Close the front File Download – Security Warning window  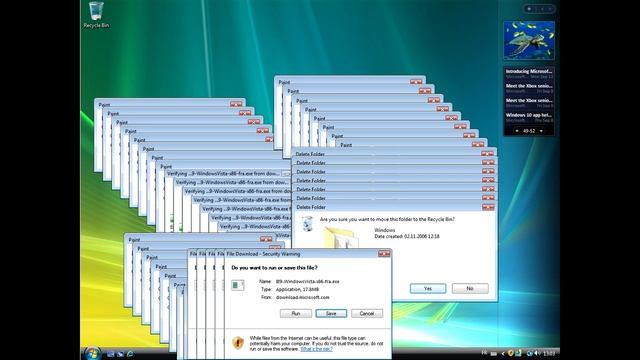pos(384,254)
